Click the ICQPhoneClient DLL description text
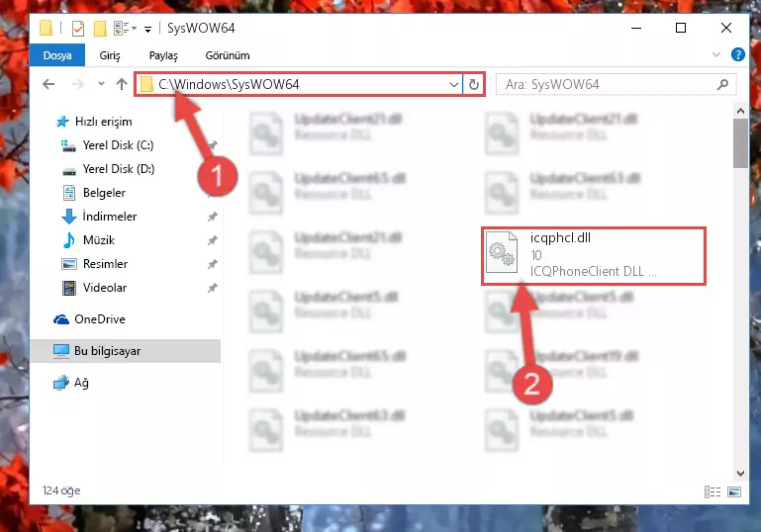The height and width of the screenshot is (532, 761). pyautogui.click(x=593, y=271)
